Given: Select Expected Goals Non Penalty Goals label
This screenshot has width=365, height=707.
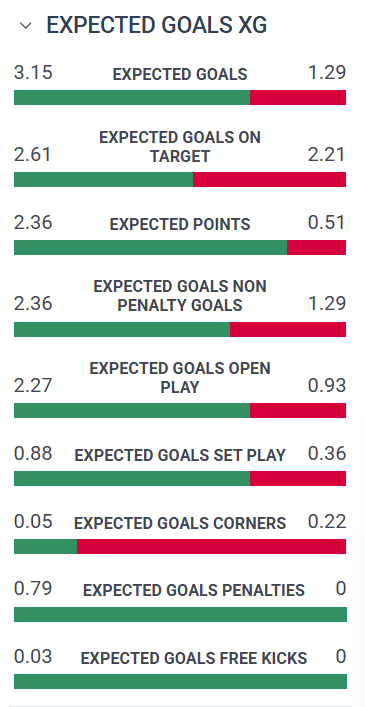Looking at the screenshot, I should (x=180, y=296).
